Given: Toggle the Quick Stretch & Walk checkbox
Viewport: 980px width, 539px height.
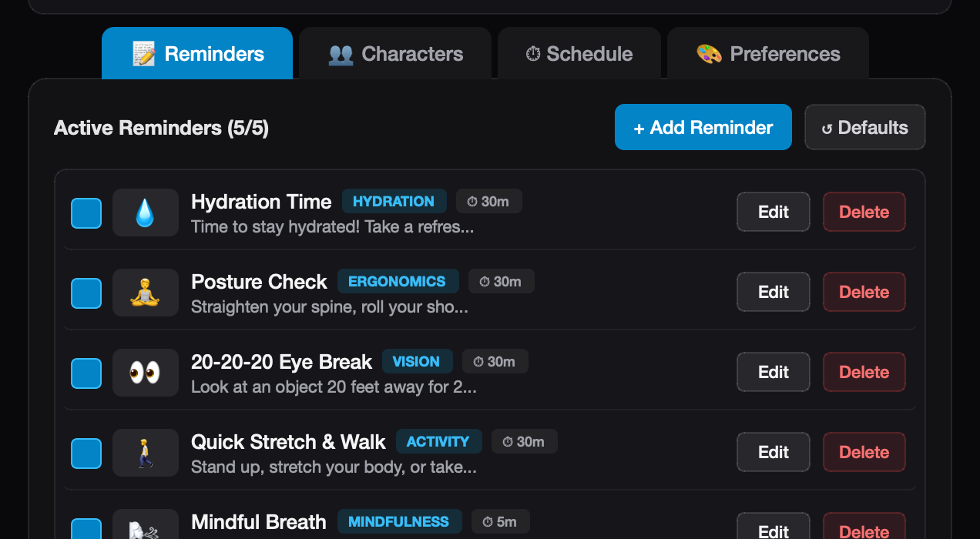Looking at the screenshot, I should (86, 454).
